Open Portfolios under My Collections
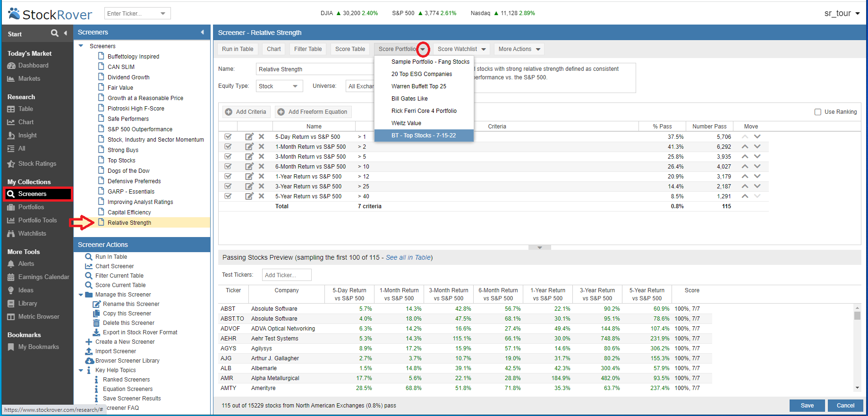The width and height of the screenshot is (868, 416). pos(26,207)
